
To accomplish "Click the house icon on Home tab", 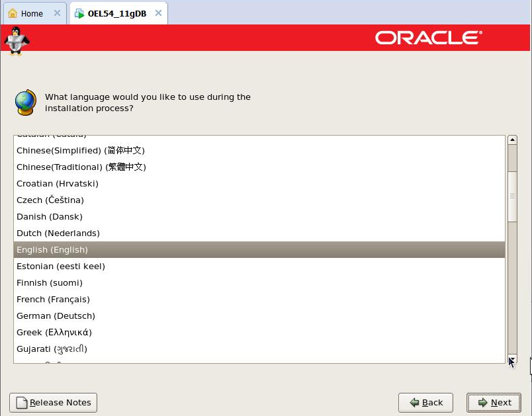I will point(13,14).
